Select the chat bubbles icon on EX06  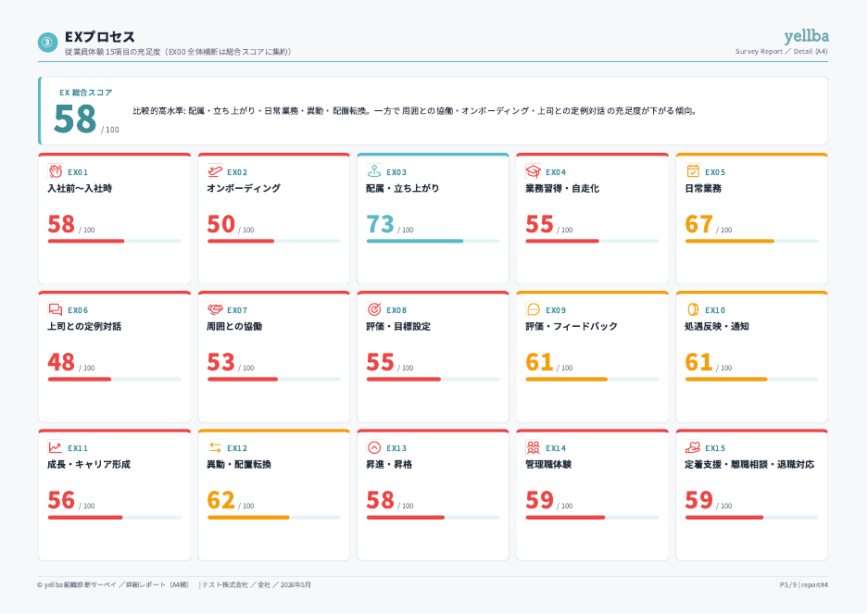click(56, 309)
